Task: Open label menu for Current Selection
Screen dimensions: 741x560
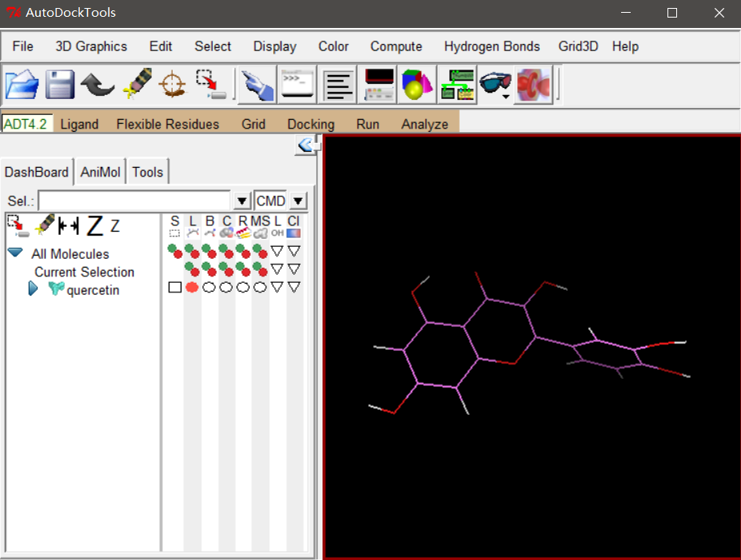Action: tap(277, 269)
